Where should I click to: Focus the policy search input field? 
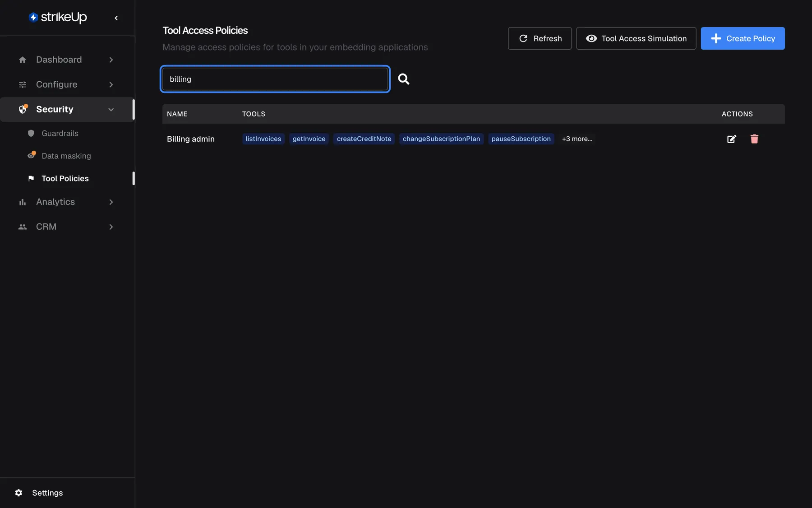click(x=275, y=79)
